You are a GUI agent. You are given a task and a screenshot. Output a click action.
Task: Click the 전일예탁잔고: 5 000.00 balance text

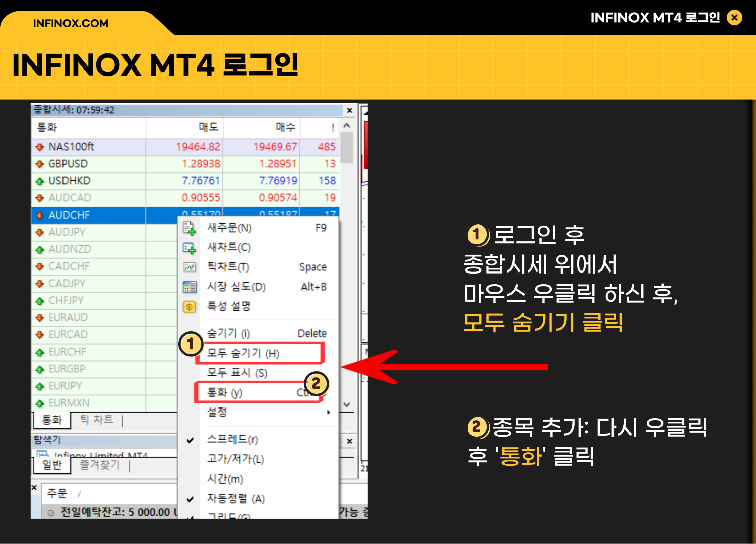(x=115, y=513)
